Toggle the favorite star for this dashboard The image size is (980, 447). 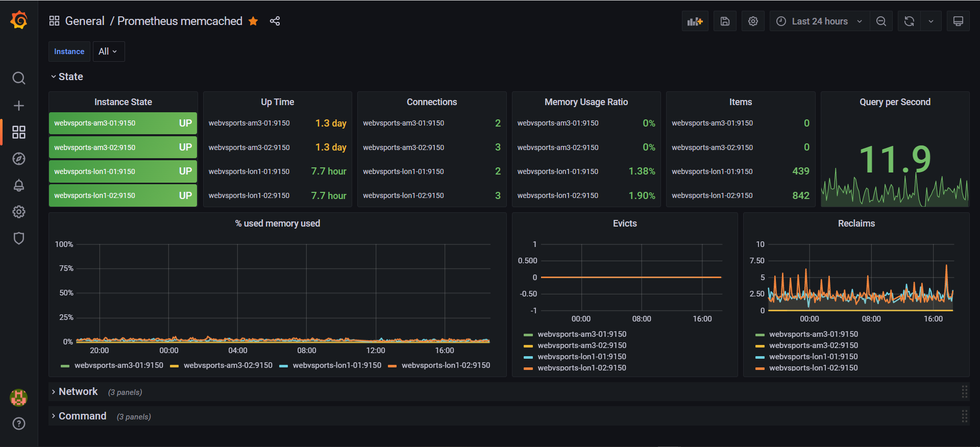tap(253, 21)
